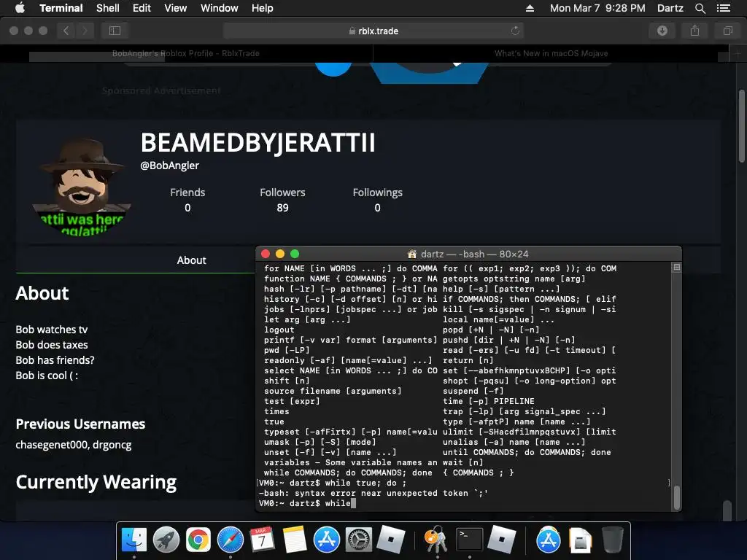The height and width of the screenshot is (560, 747).
Task: Open Launchpad from the Dock
Action: coord(166,540)
